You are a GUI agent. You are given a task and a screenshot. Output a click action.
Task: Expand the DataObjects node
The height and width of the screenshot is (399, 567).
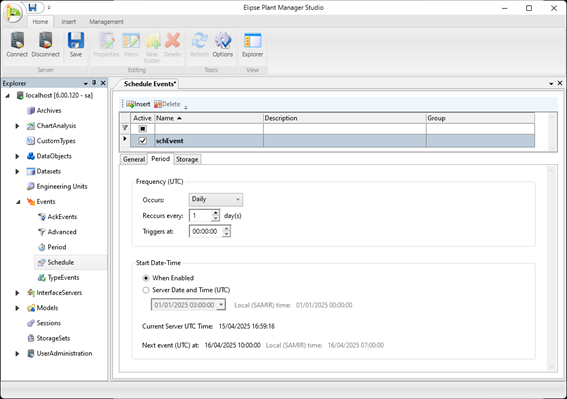17,156
